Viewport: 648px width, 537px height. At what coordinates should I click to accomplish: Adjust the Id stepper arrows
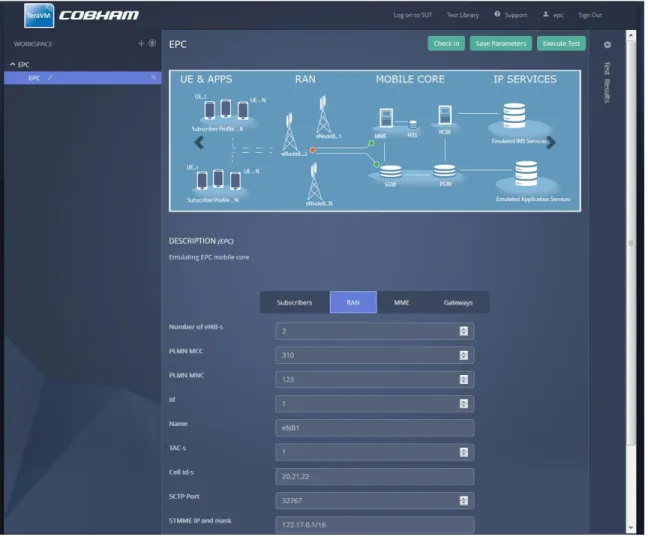463,404
